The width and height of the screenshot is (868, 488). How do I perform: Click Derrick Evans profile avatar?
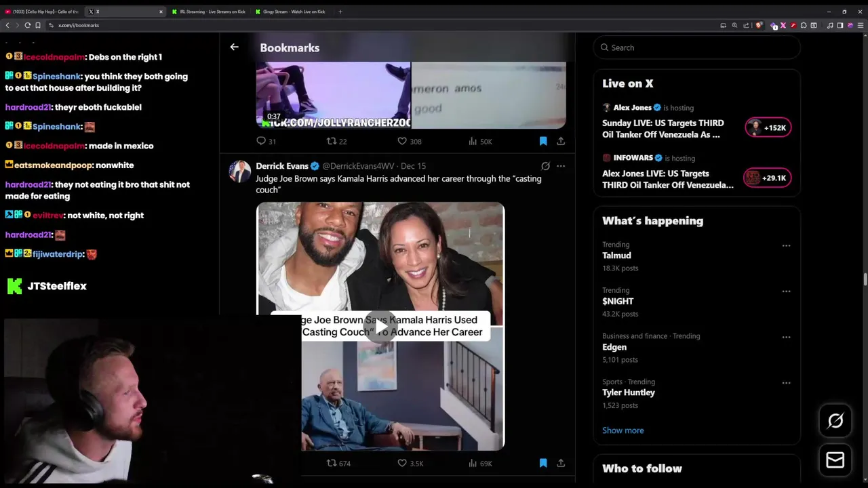click(x=239, y=171)
